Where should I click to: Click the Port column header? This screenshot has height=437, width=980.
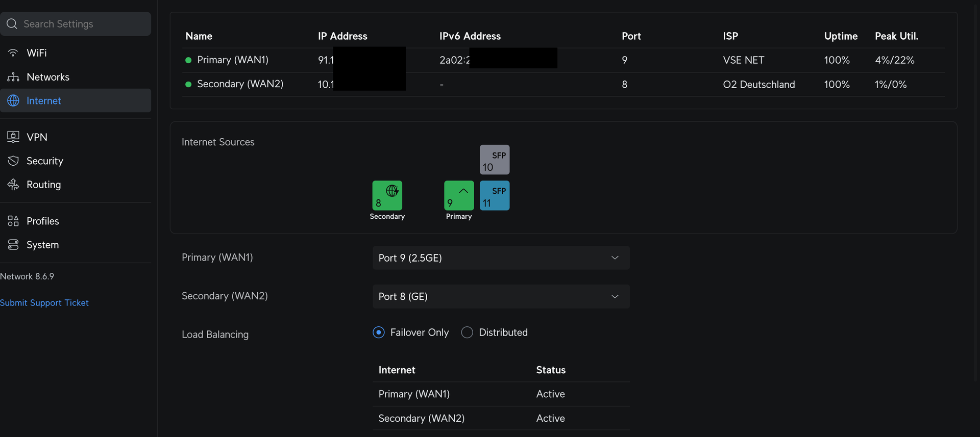point(631,36)
